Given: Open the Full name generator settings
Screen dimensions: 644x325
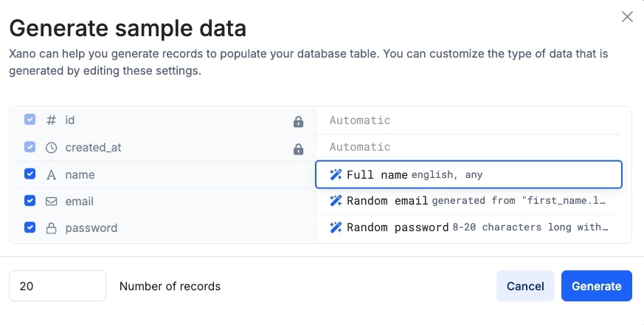Looking at the screenshot, I should click(x=468, y=175).
